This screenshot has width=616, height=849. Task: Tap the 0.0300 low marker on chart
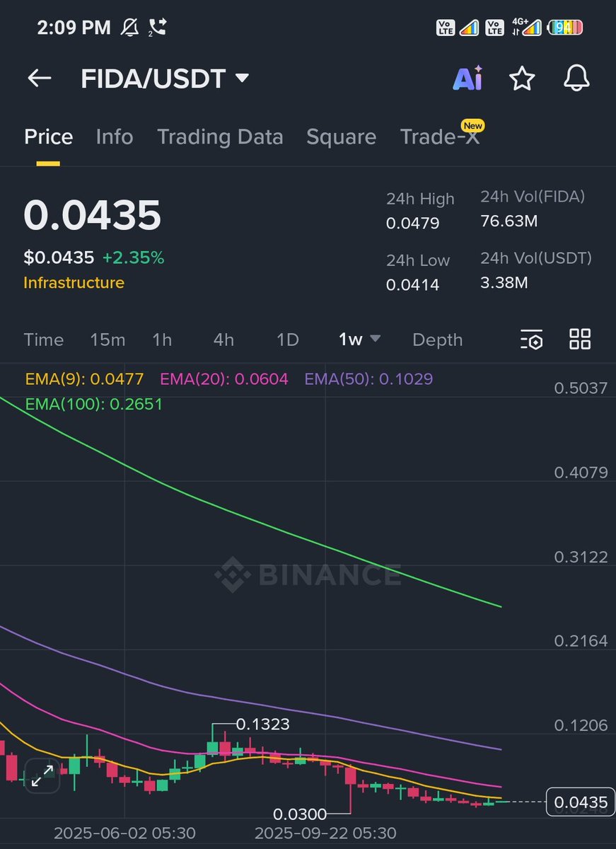pyautogui.click(x=300, y=814)
